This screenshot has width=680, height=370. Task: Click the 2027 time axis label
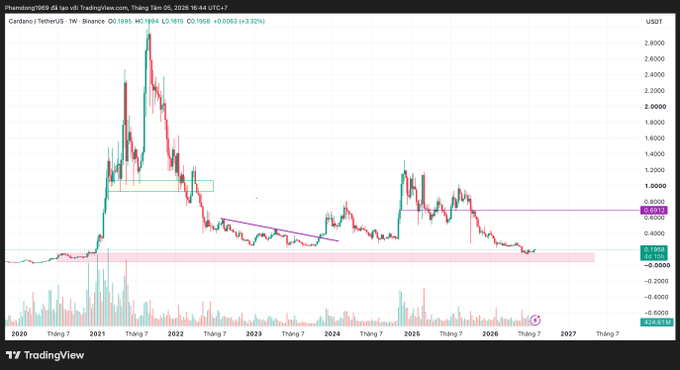(569, 334)
